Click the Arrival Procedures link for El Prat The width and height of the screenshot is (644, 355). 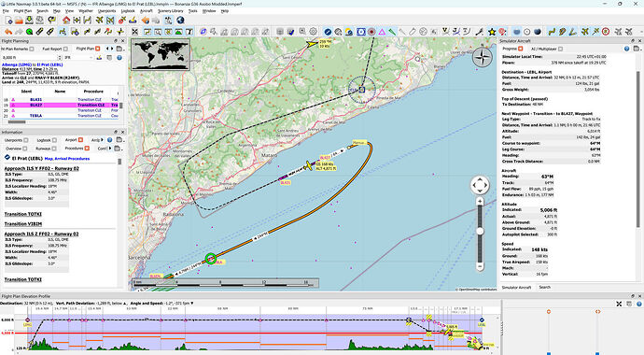(x=72, y=159)
